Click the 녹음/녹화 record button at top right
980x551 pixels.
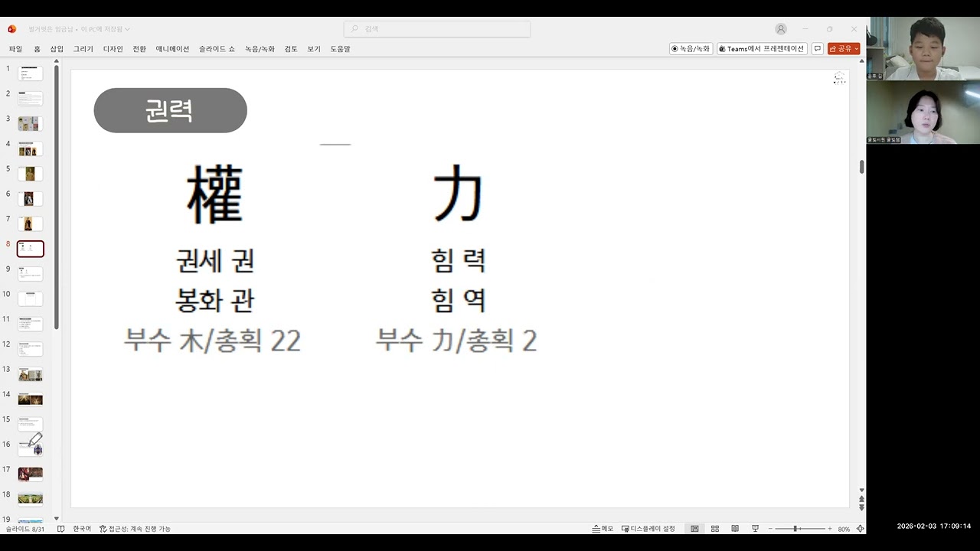pos(691,48)
